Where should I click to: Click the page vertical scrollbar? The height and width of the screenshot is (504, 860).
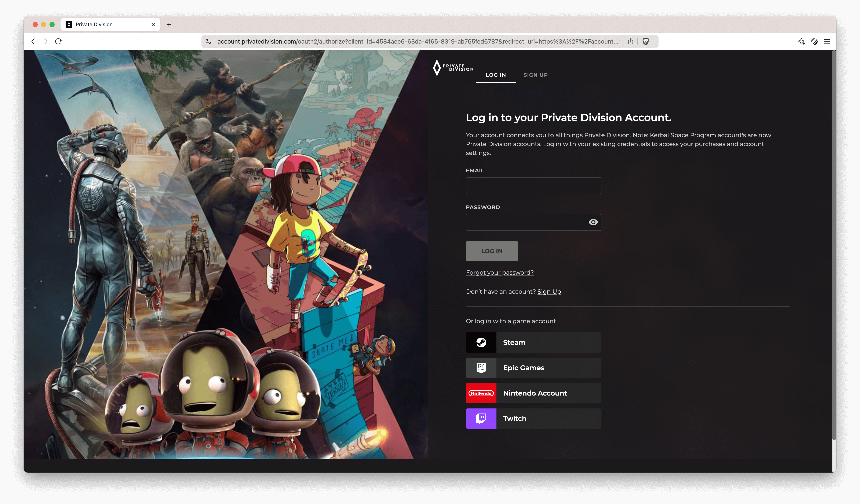tap(834, 245)
